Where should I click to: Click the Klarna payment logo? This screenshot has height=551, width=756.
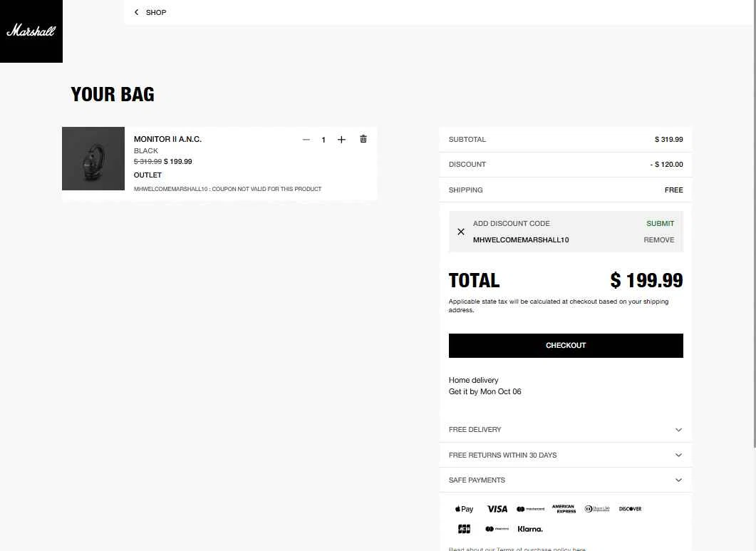click(530, 530)
